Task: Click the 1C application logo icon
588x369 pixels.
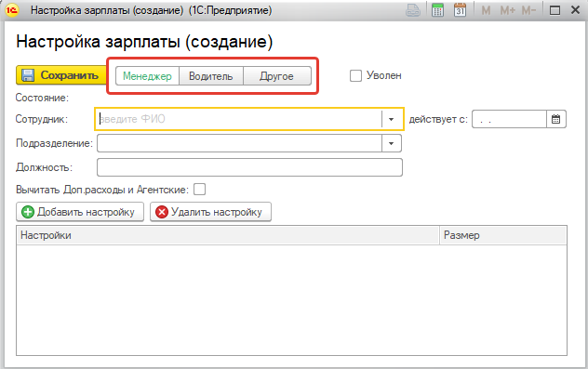Action: pos(11,10)
